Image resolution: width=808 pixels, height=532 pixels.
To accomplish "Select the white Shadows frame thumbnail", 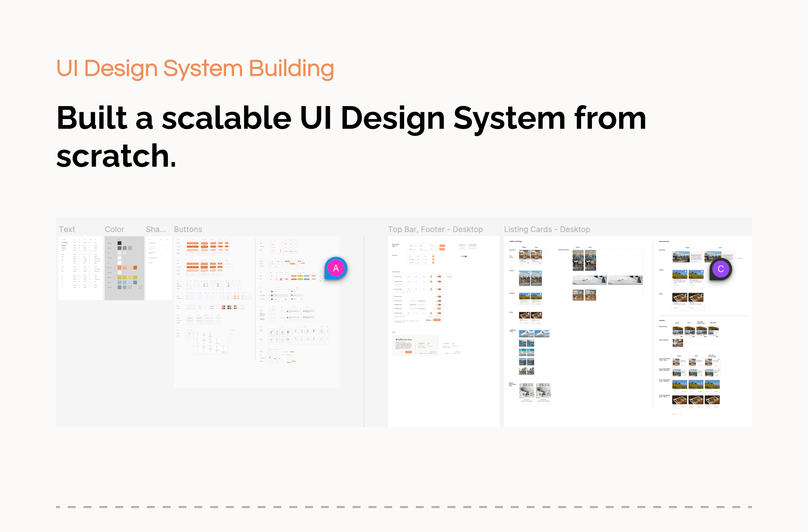I will pyautogui.click(x=159, y=268).
